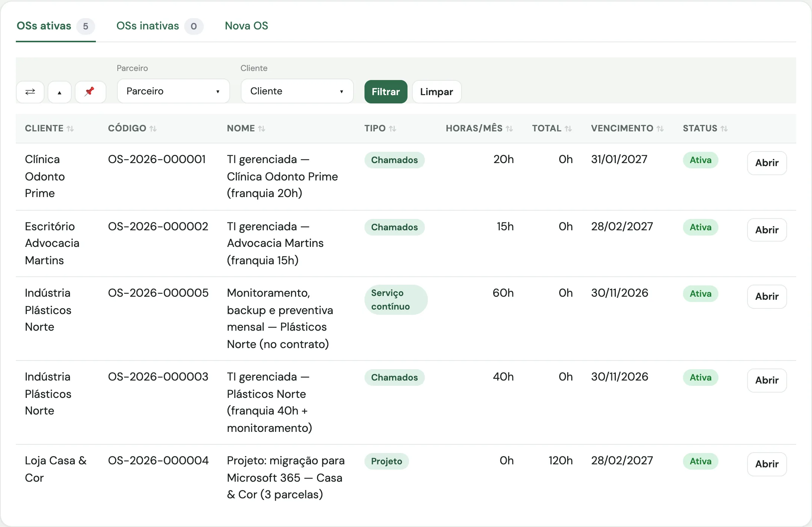Open OS-2026-000001 with Abrir button
This screenshot has width=812, height=527.
pos(767,163)
